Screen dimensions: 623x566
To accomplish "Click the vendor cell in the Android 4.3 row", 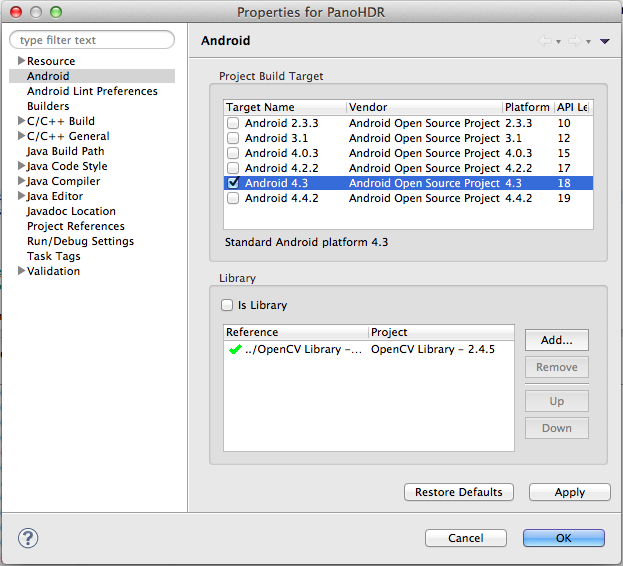I will coord(424,183).
